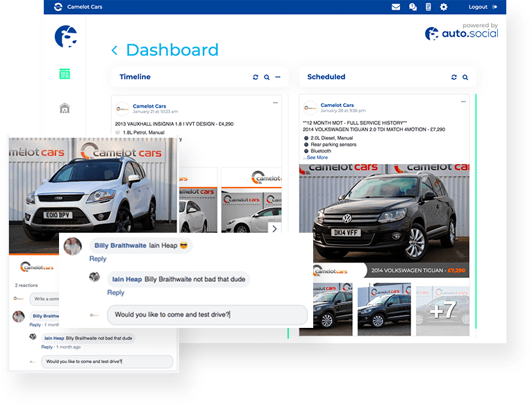Viewport: 532px width, 405px height.
Task: Go back using arrow beside Dashboard
Action: pyautogui.click(x=115, y=51)
